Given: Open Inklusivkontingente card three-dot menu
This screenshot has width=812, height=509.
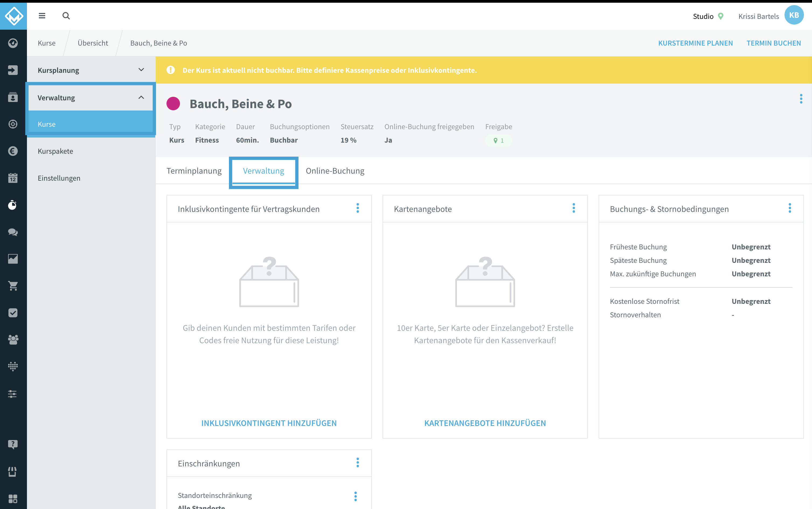Looking at the screenshot, I should click(x=358, y=208).
